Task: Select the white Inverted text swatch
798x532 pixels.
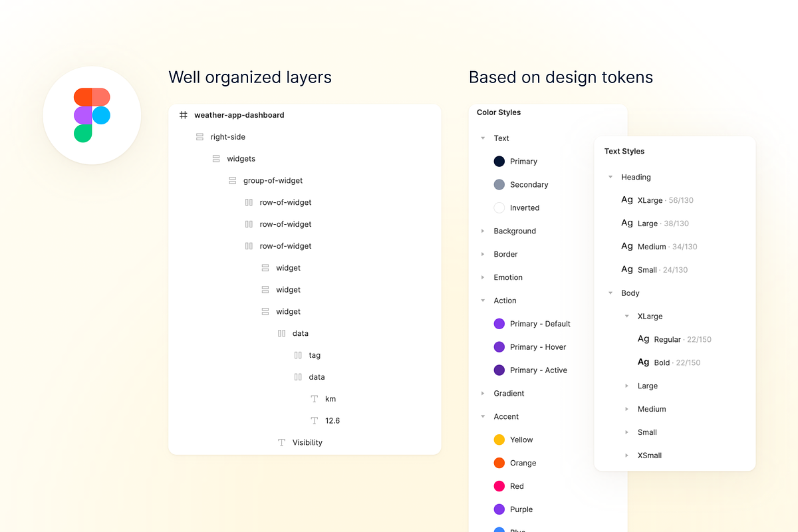Action: (x=499, y=208)
